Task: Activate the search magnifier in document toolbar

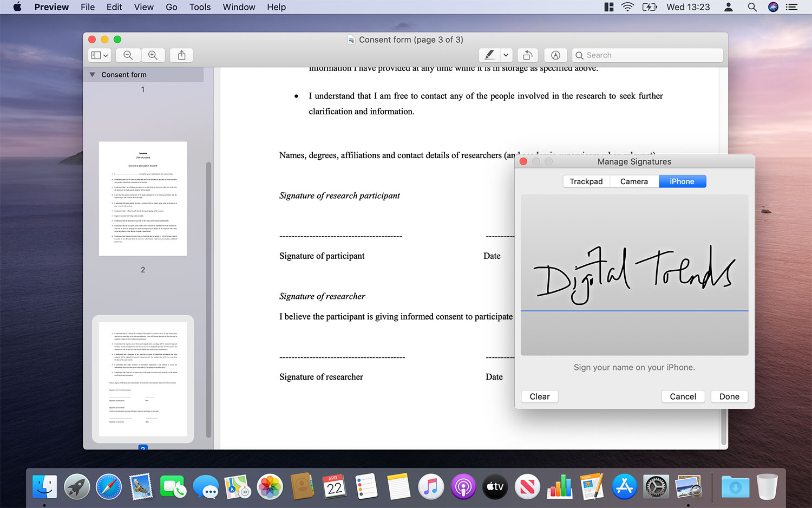Action: 579,55
